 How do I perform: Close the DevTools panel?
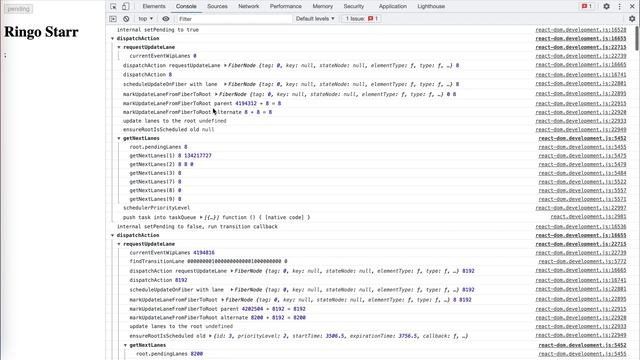pos(632,7)
